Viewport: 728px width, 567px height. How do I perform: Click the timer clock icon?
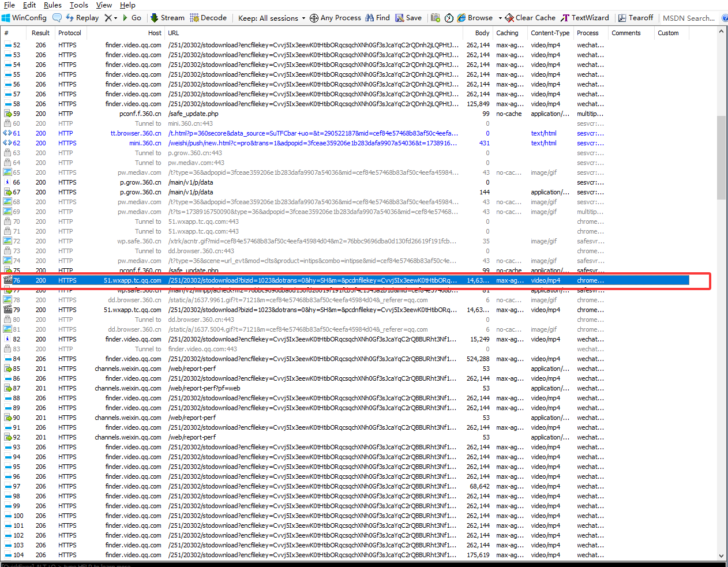pyautogui.click(x=449, y=18)
